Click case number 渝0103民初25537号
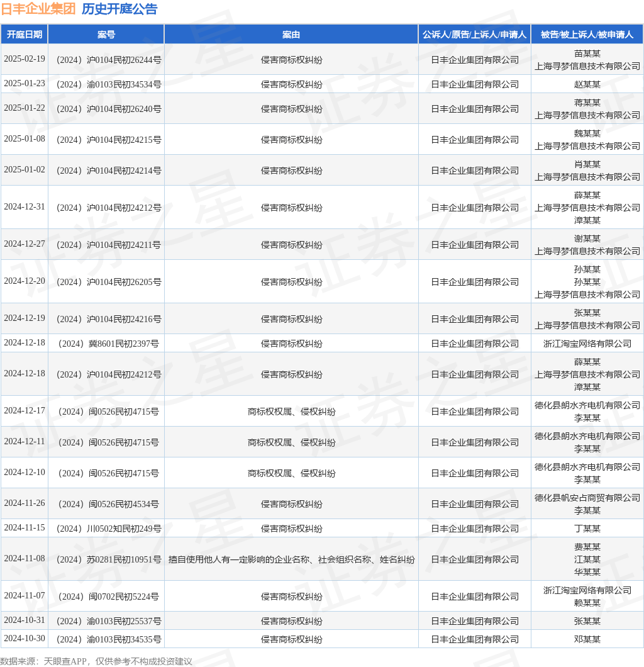 [109, 620]
